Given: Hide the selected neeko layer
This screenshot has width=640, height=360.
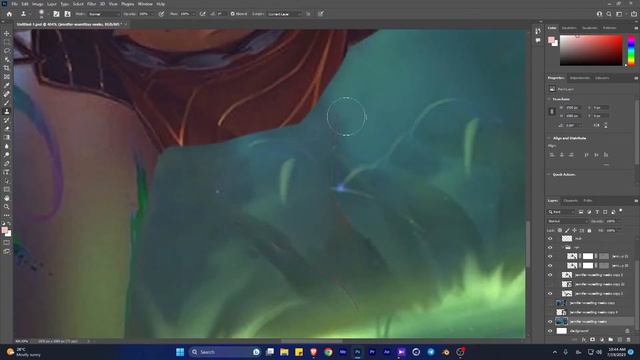Looking at the screenshot, I should (550, 322).
